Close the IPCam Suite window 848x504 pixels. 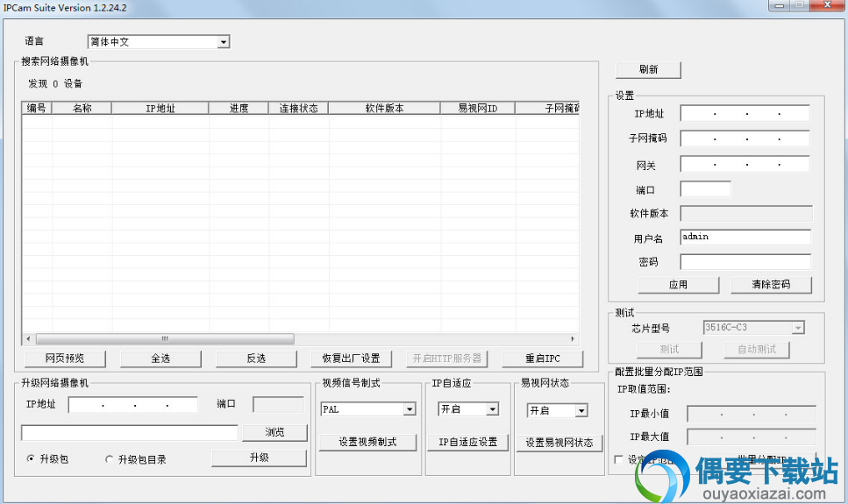827,5
